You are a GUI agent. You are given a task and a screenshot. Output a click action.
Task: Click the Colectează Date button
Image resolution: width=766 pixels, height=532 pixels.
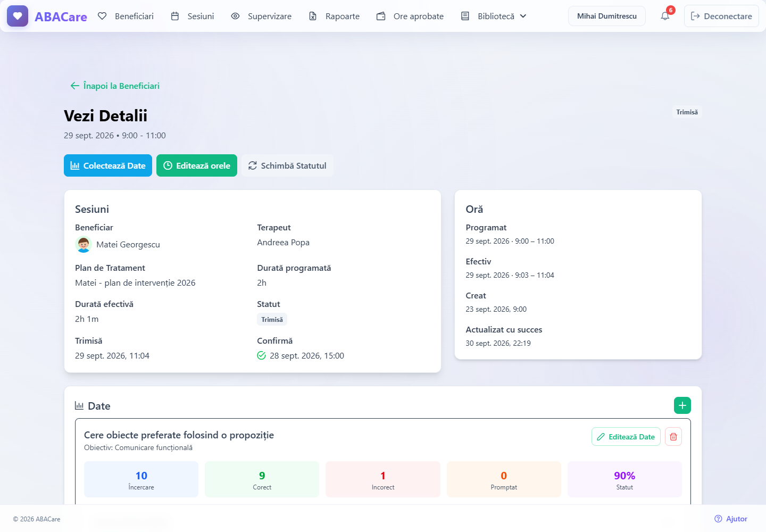coord(108,165)
